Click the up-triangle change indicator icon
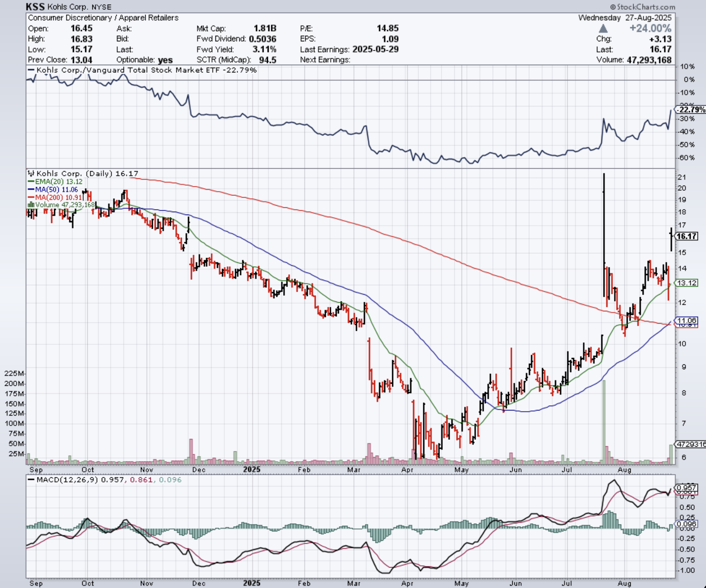 (x=603, y=29)
